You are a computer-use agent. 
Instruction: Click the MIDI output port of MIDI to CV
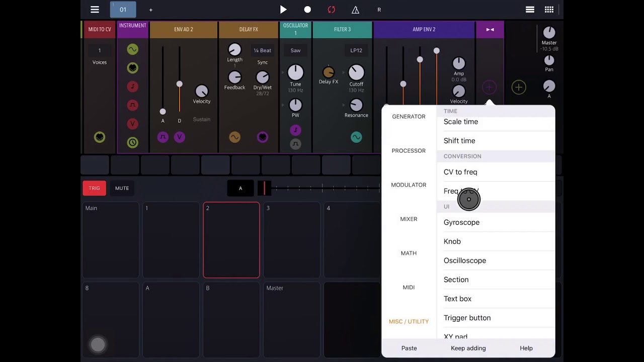pos(100,137)
